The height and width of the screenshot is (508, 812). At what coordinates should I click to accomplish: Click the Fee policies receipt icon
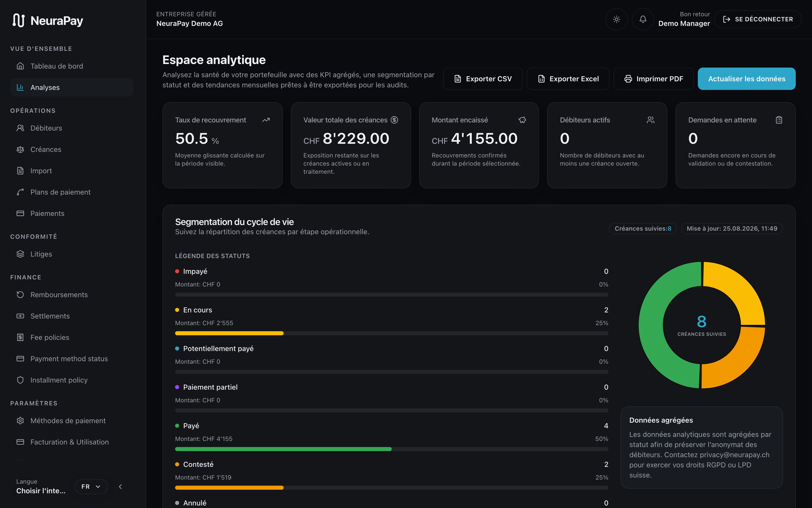(21, 337)
